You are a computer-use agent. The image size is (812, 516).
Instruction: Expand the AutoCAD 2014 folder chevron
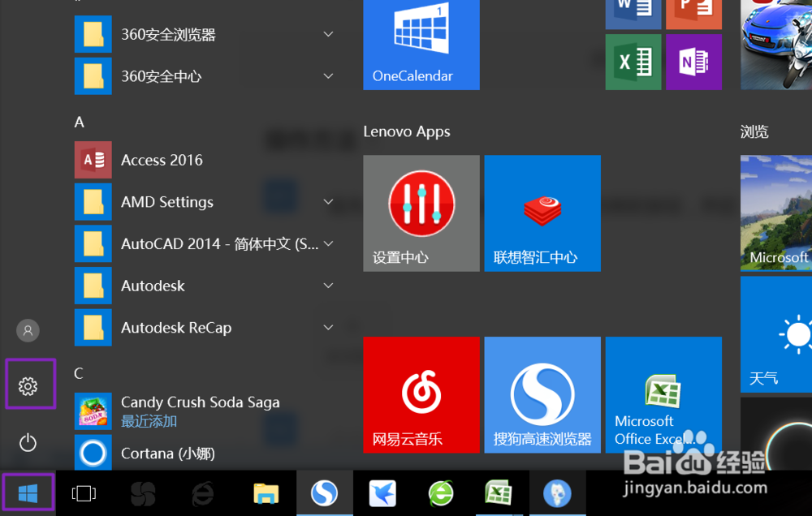[328, 243]
